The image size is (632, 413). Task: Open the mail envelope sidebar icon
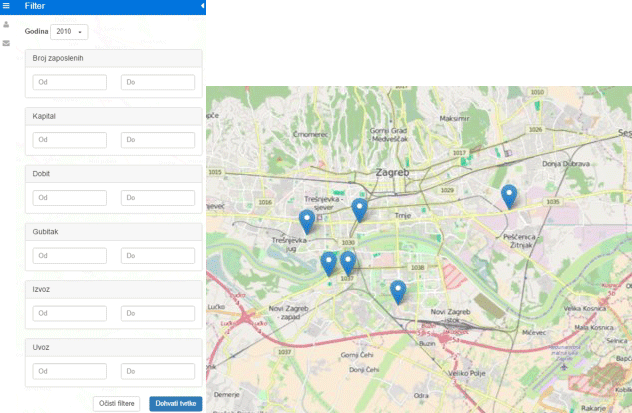pos(6,43)
